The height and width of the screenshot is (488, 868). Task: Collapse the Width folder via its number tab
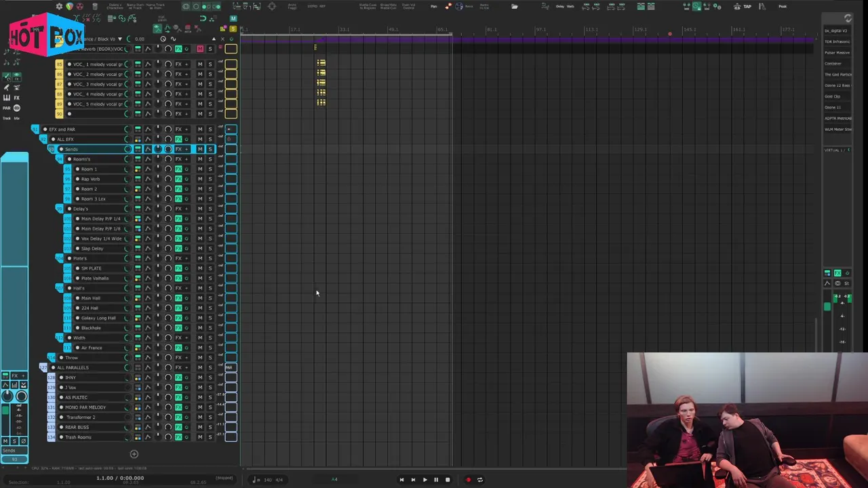coord(60,338)
